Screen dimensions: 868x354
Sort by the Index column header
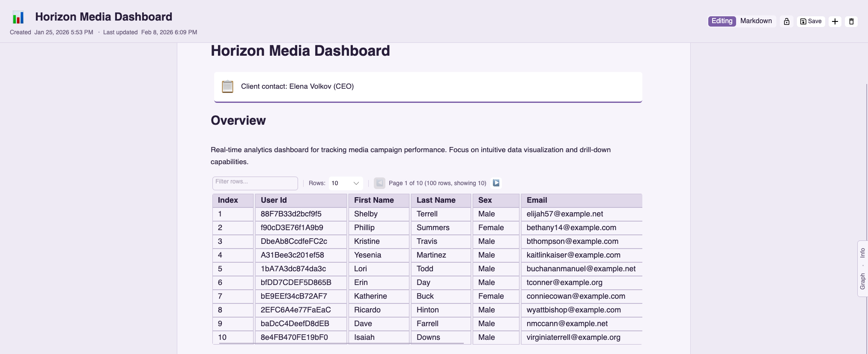[x=233, y=200]
